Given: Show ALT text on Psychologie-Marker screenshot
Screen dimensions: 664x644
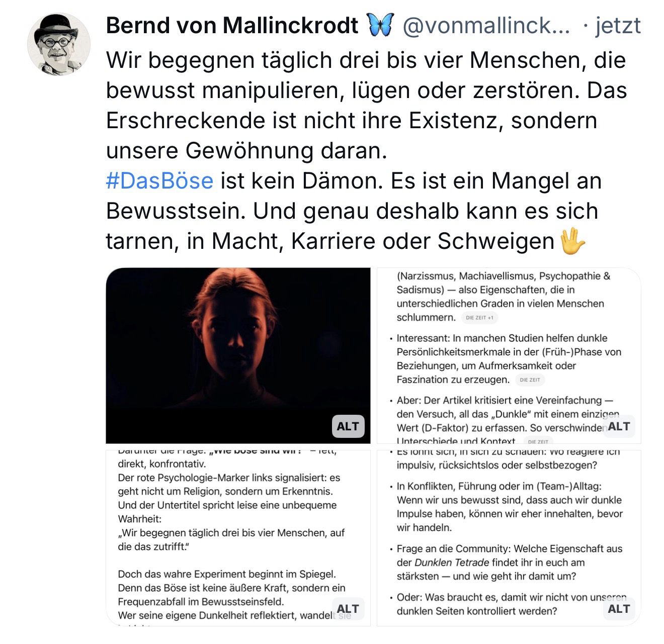Looking at the screenshot, I should 348,609.
